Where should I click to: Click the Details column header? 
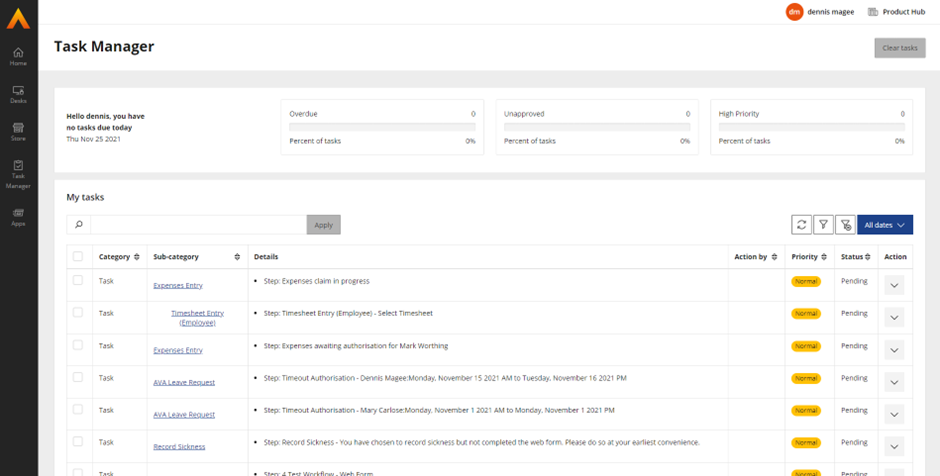coord(266,257)
